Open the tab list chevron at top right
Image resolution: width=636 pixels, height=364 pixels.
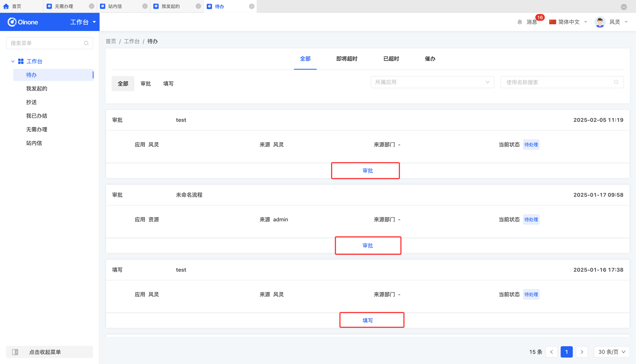(x=624, y=7)
